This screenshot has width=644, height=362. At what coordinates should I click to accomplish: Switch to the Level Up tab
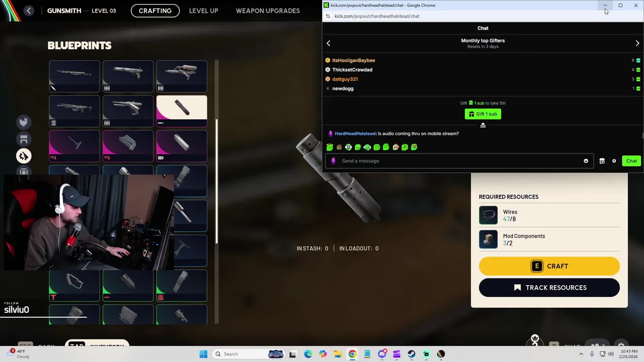[203, 11]
